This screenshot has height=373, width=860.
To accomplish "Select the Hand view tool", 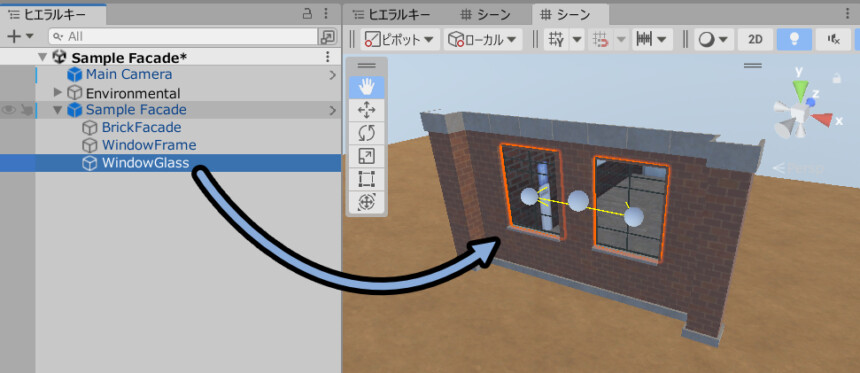I will pos(366,87).
